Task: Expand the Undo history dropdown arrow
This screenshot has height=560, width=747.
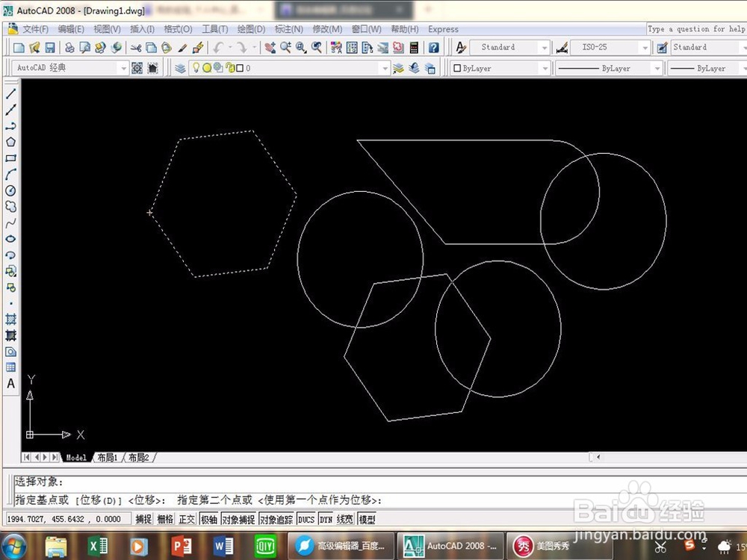Action: [x=230, y=47]
